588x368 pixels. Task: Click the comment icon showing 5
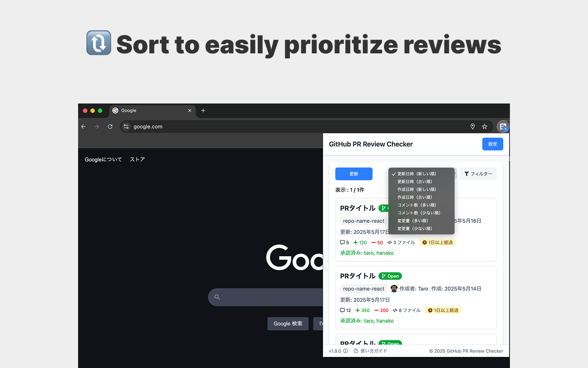[x=342, y=242]
